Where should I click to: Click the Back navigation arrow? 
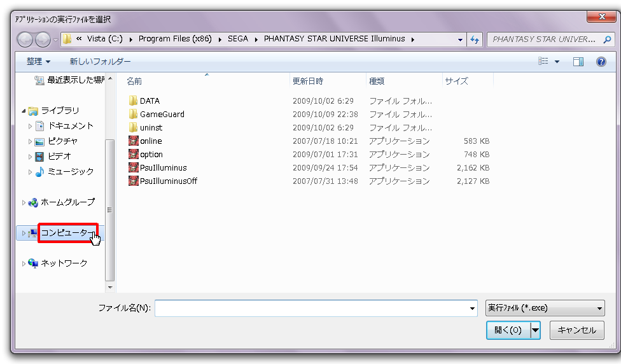[x=25, y=39]
